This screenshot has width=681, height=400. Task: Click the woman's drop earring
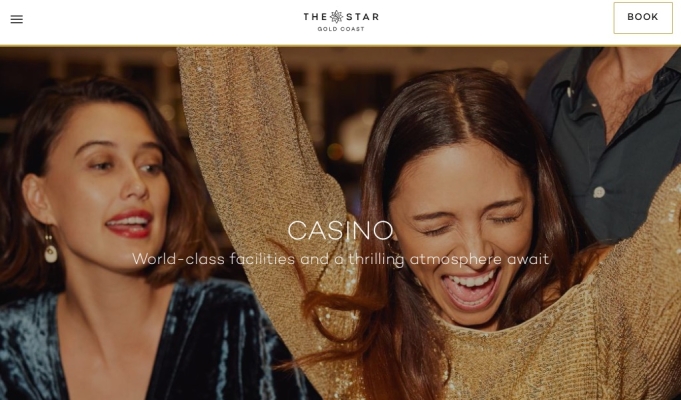pyautogui.click(x=50, y=250)
